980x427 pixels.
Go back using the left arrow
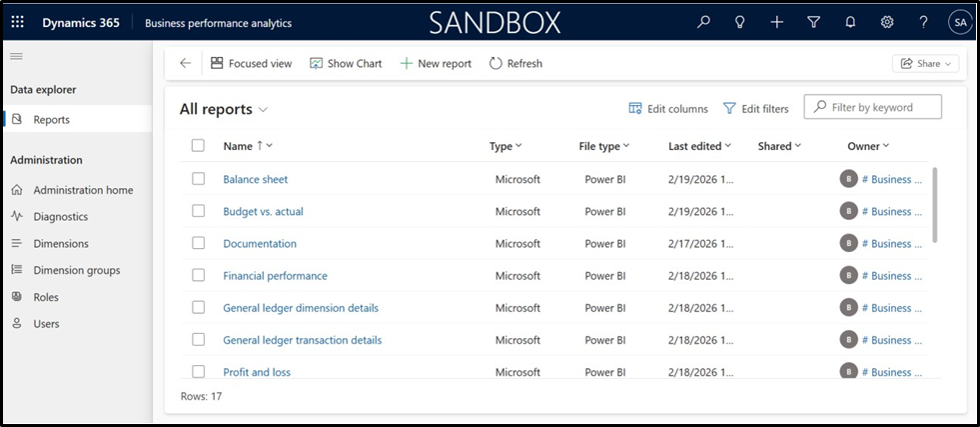[185, 63]
